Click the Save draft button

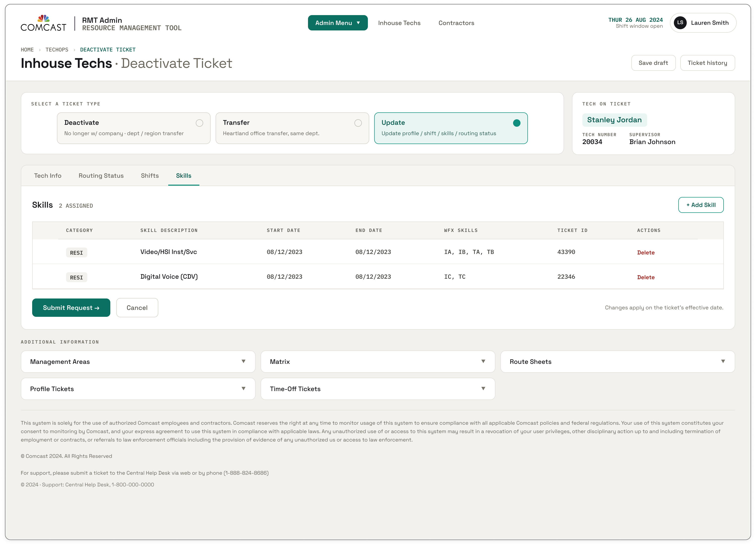coord(653,63)
